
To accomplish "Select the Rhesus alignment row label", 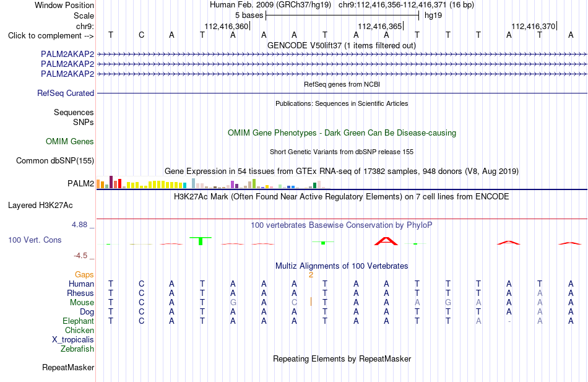I will (x=80, y=293).
